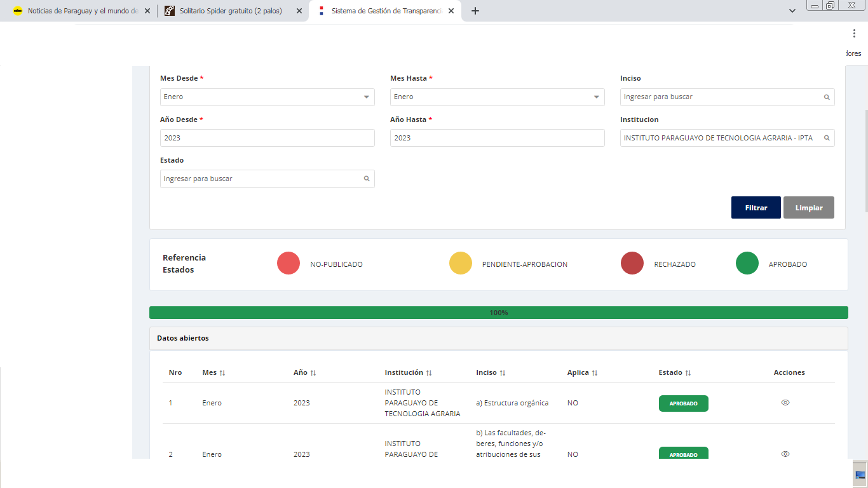
Task: Click the Año Hasta field
Action: 498,138
